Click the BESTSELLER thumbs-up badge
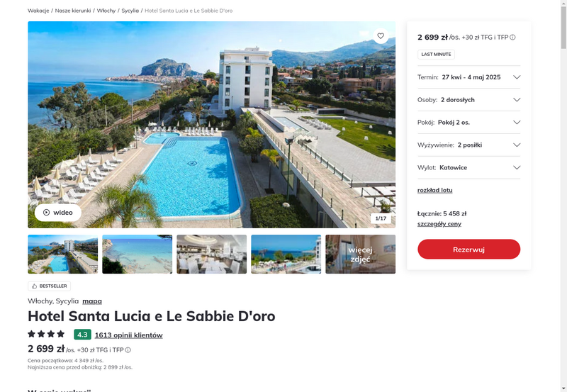This screenshot has height=392, width=567. (x=49, y=286)
